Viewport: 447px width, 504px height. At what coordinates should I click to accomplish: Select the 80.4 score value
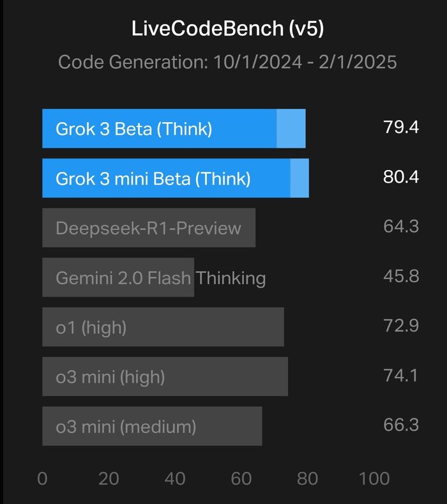tap(401, 177)
